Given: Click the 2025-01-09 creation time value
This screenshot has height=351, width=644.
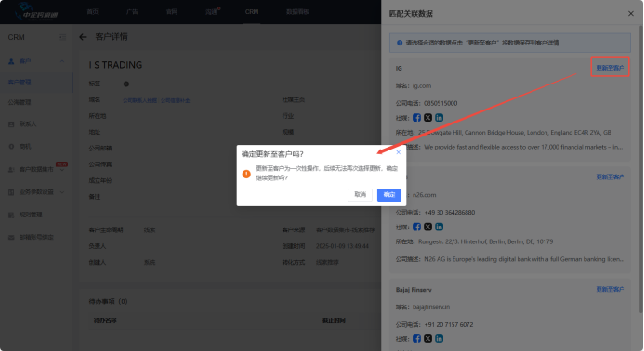Looking at the screenshot, I should coord(342,246).
